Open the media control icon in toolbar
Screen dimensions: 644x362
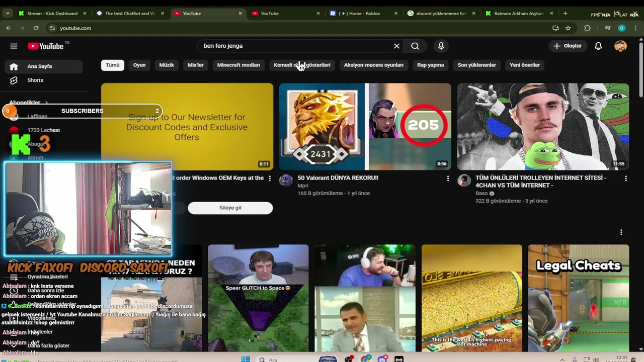(608, 28)
